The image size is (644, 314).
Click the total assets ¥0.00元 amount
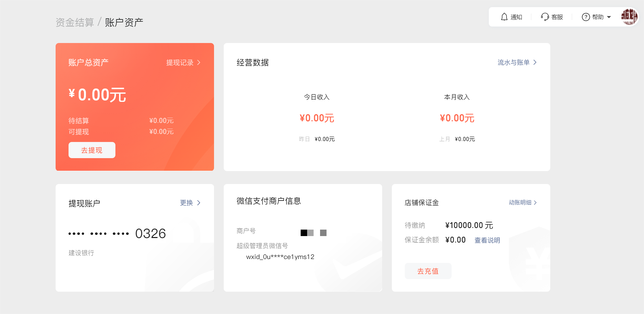[x=97, y=95]
